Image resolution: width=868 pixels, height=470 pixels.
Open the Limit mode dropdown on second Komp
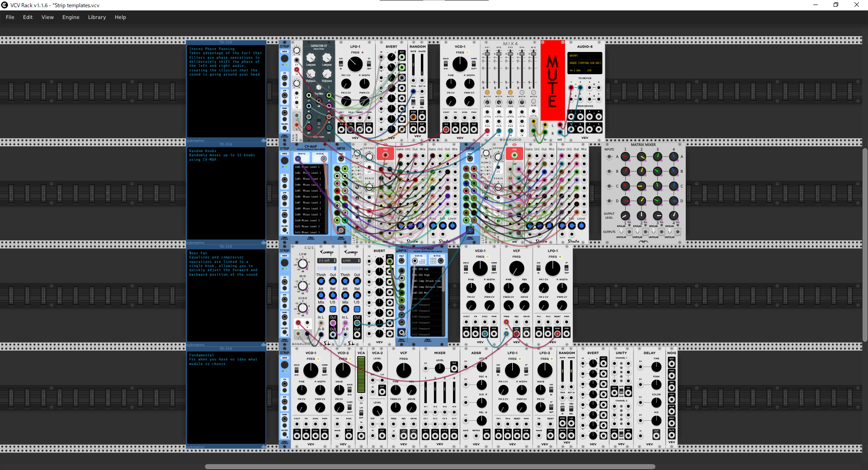coord(351,261)
